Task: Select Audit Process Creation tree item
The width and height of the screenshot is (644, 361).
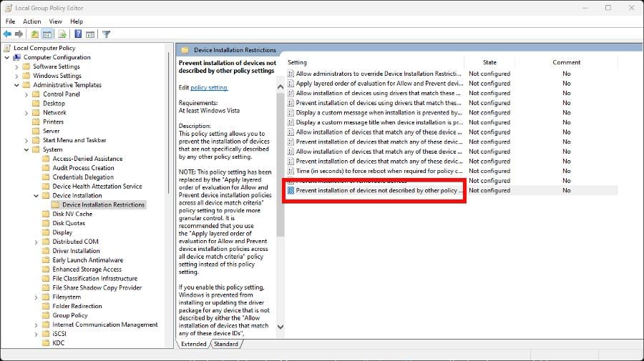Action: click(x=83, y=168)
